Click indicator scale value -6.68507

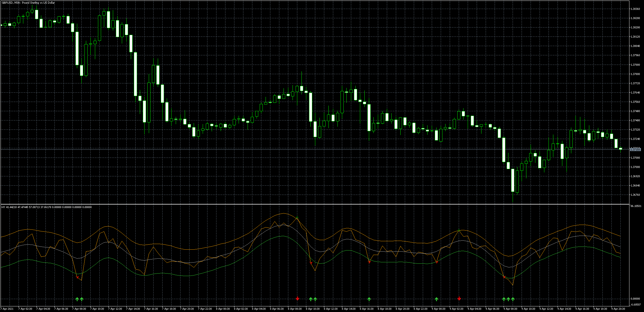[636, 304]
